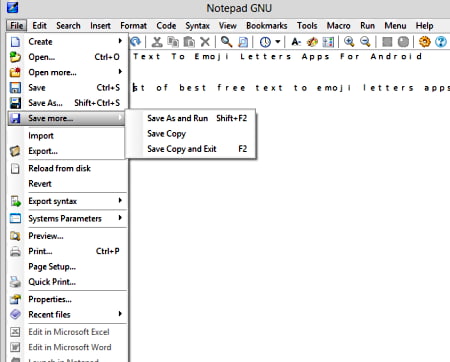Click the toolbar icon right of the palette
The image size is (450, 362).
coord(328,42)
